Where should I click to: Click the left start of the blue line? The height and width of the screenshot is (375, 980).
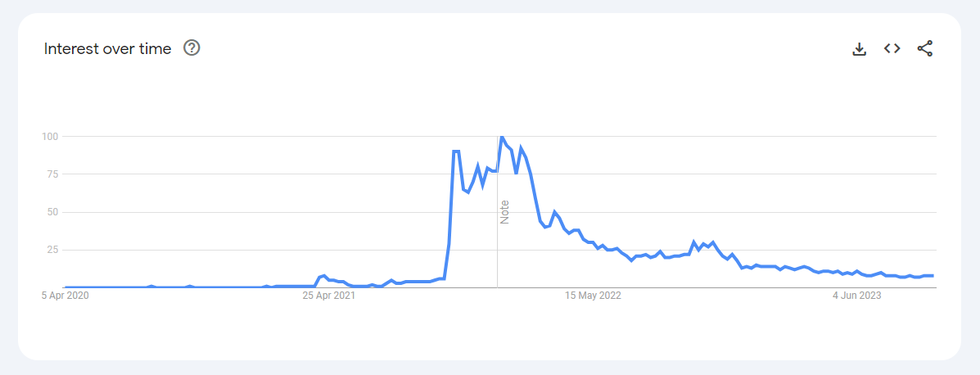[66, 287]
